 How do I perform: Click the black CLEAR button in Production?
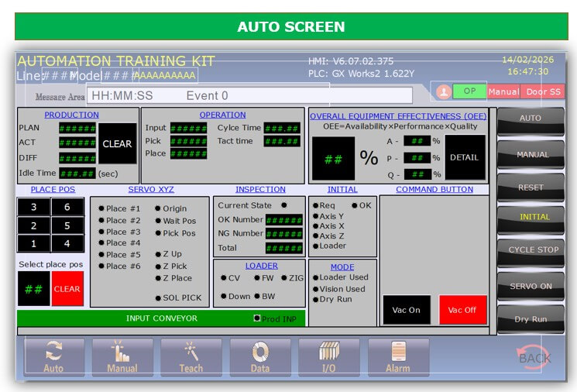pyautogui.click(x=117, y=143)
